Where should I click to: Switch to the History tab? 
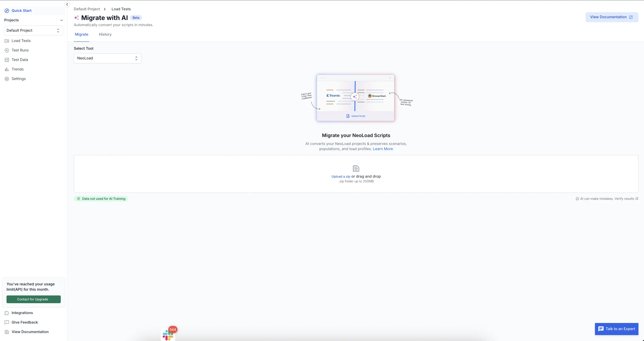[x=105, y=34]
